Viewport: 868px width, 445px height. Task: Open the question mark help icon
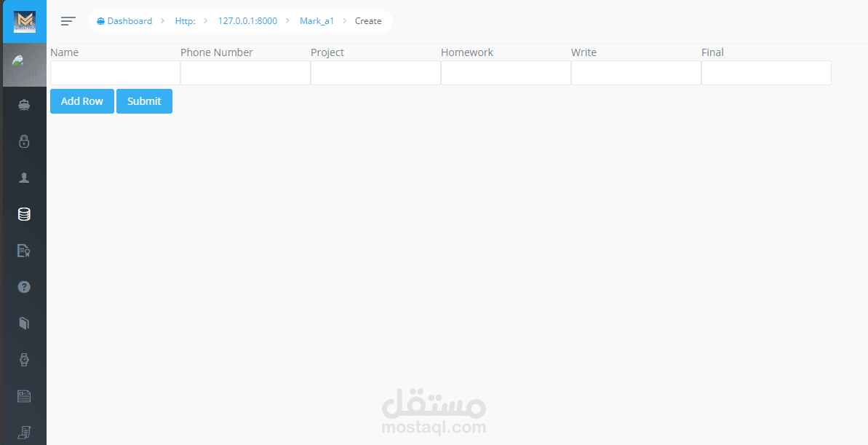(x=24, y=287)
